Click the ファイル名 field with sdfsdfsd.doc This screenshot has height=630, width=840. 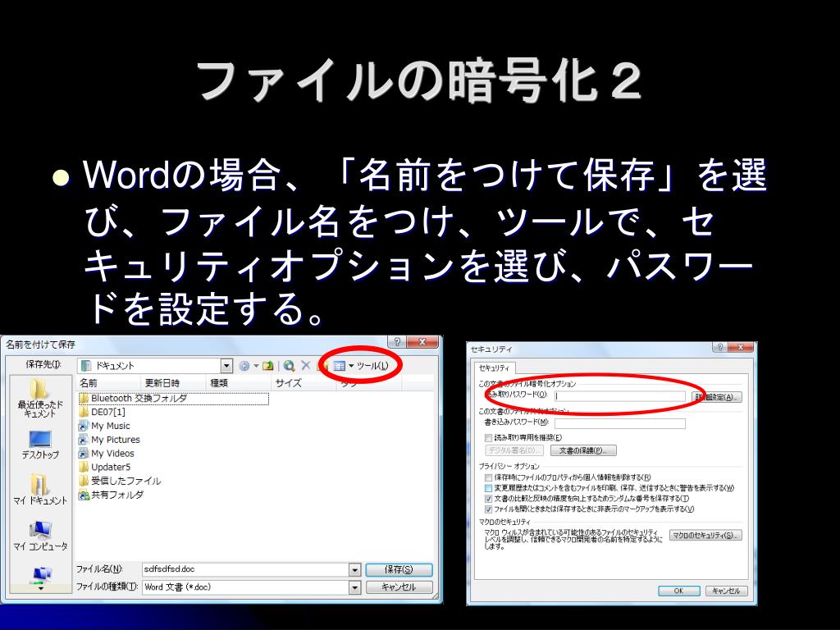pyautogui.click(x=246, y=569)
